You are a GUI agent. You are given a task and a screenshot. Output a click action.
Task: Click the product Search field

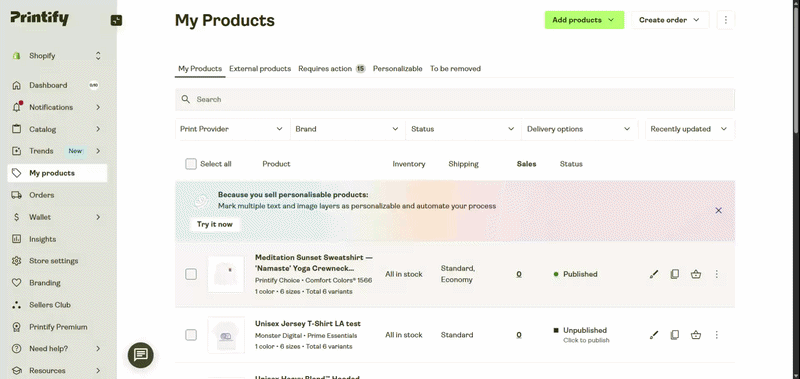coord(455,99)
